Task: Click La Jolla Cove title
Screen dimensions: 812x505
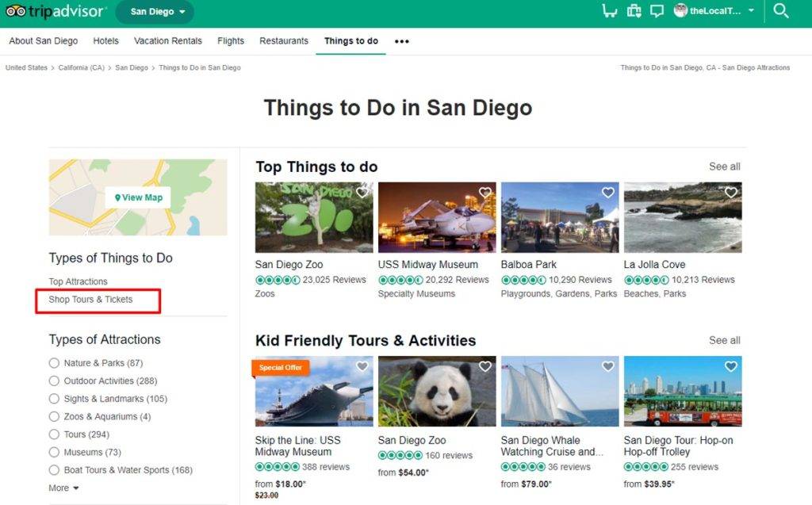Action: pyautogui.click(x=654, y=265)
